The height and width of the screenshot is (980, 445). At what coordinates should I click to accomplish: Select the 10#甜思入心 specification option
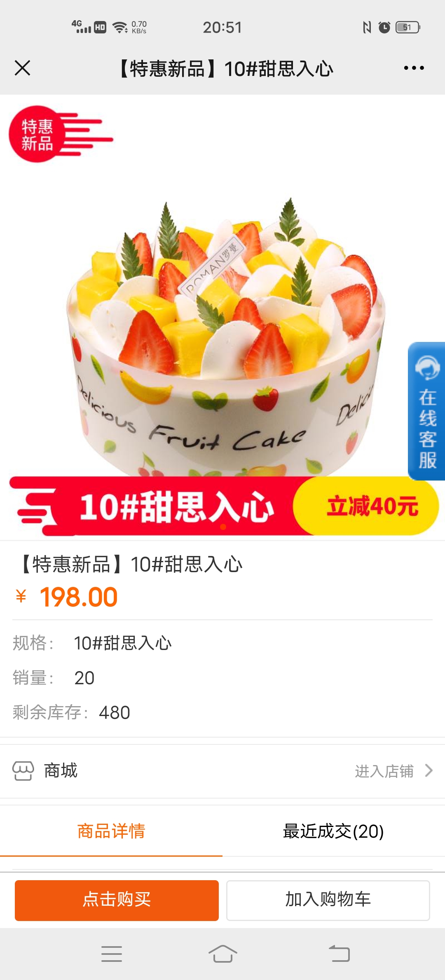(123, 643)
